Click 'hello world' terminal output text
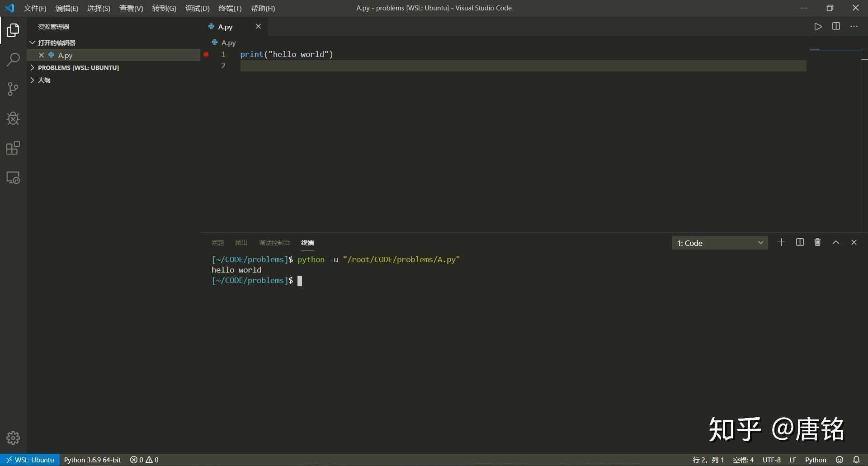Screen dimensions: 868x466 [236, 270]
